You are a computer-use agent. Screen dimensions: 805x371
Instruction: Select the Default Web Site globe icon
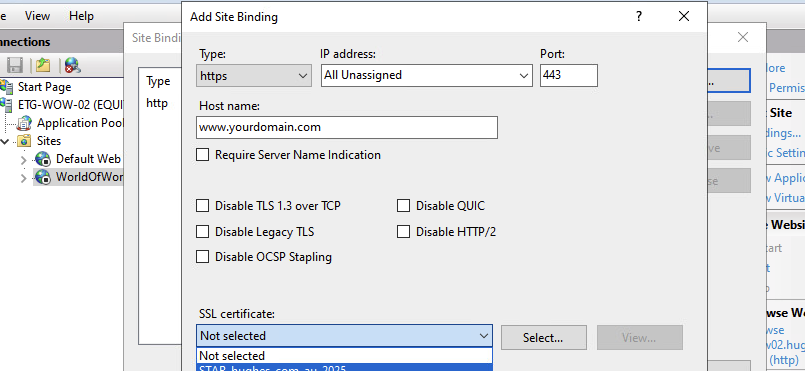point(43,159)
